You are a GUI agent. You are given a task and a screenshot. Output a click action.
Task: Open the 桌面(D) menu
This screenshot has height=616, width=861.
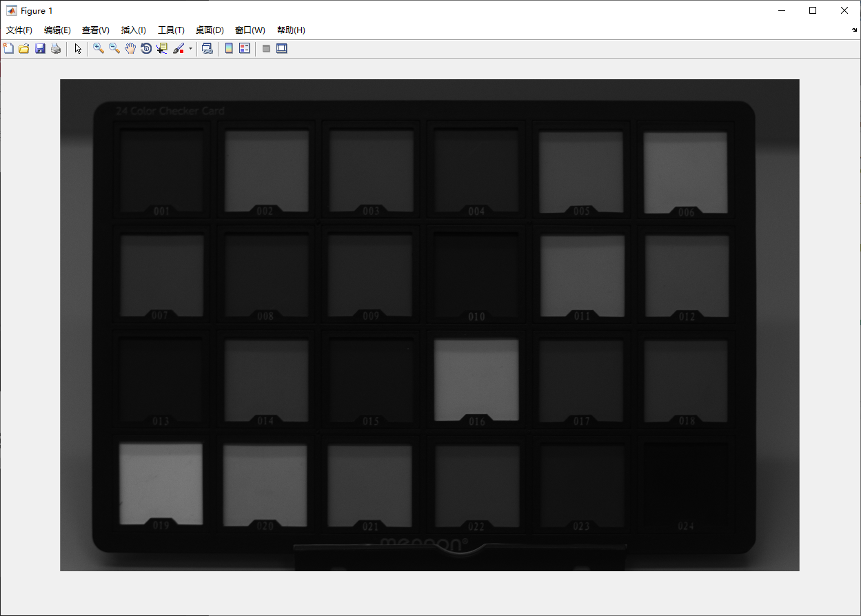pyautogui.click(x=210, y=30)
